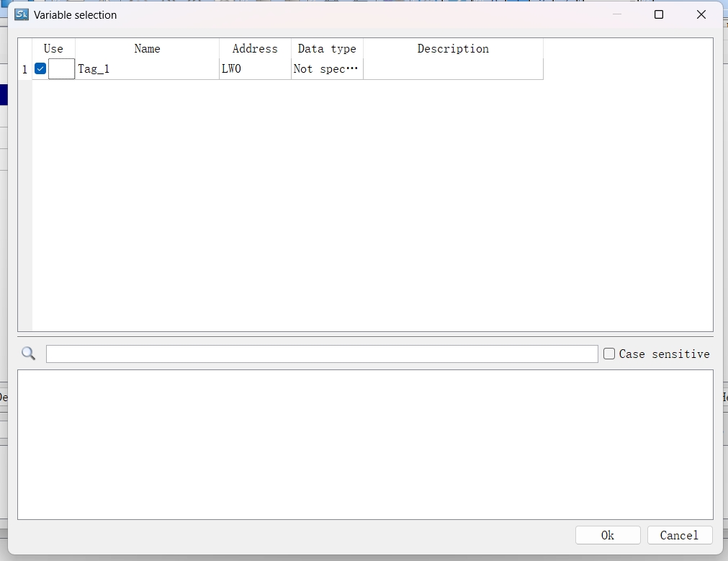Click the Description column header
This screenshot has width=728, height=561.
(453, 48)
